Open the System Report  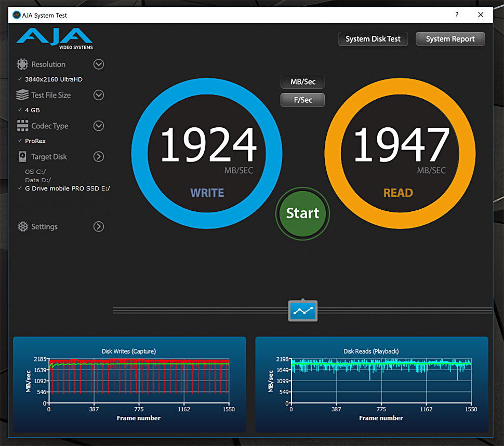450,39
